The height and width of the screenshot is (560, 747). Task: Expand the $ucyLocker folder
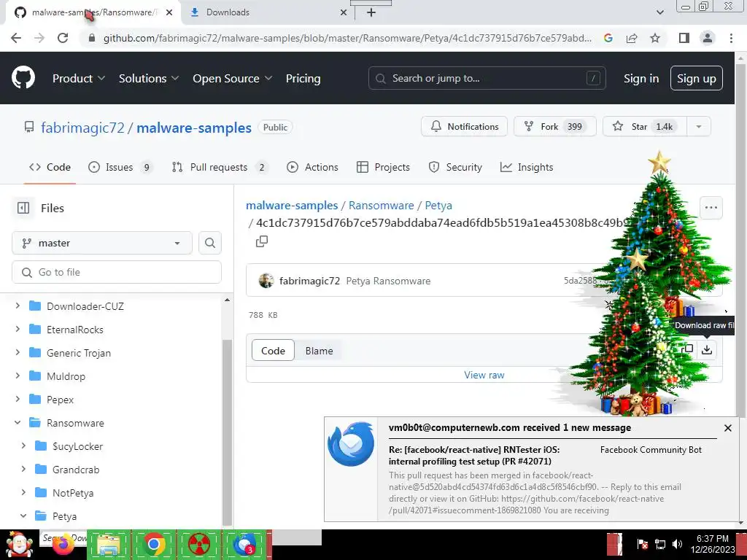pos(23,446)
